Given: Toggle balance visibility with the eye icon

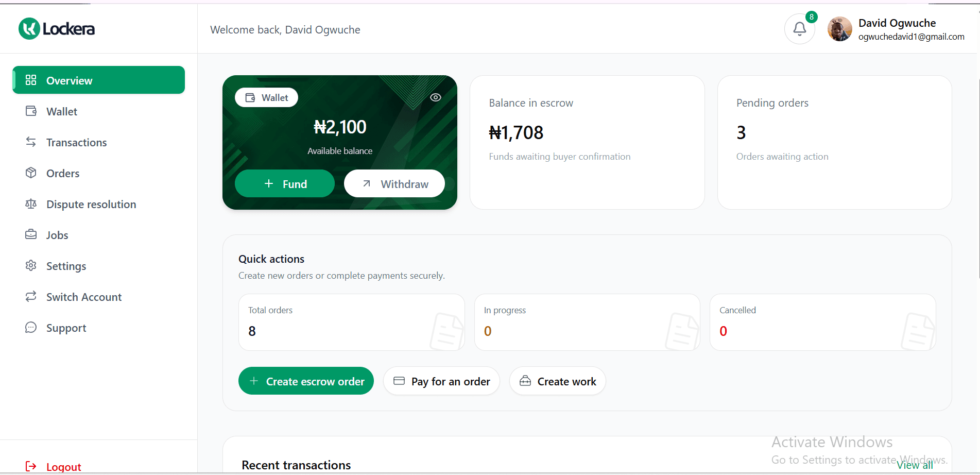Looking at the screenshot, I should (x=435, y=97).
